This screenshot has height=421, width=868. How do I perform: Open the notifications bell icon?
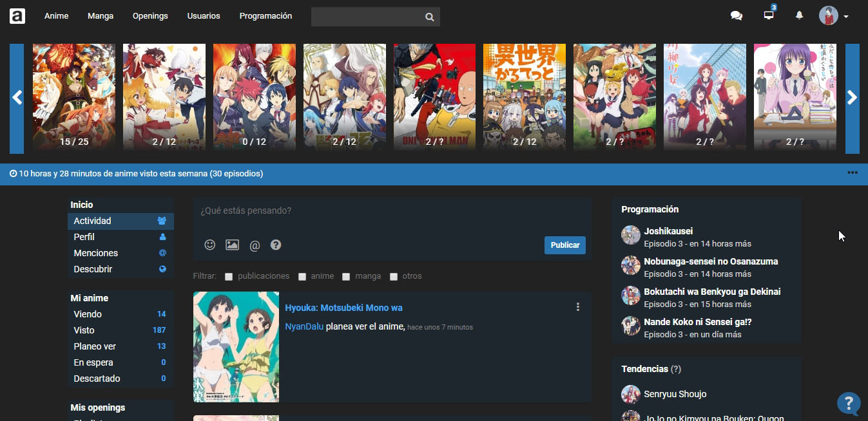[x=800, y=15]
